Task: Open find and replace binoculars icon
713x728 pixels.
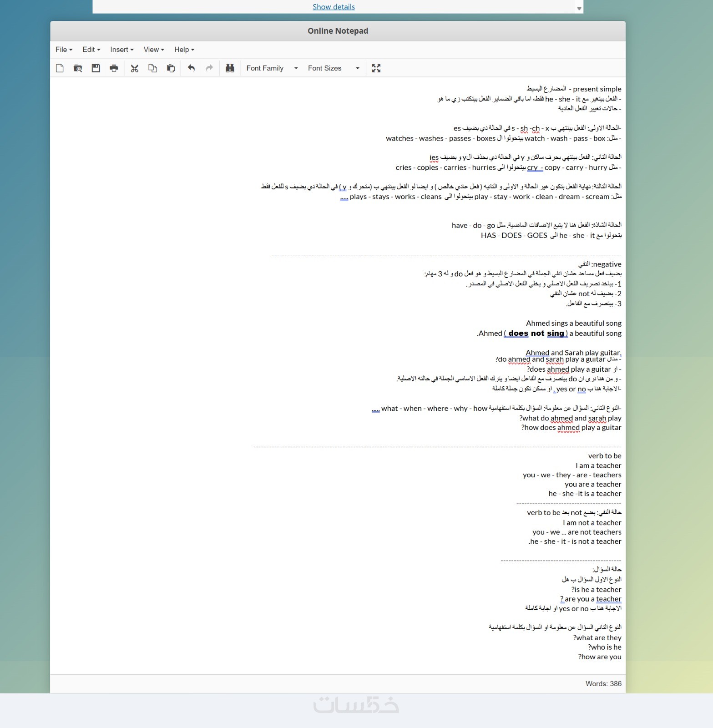Action: pos(230,68)
